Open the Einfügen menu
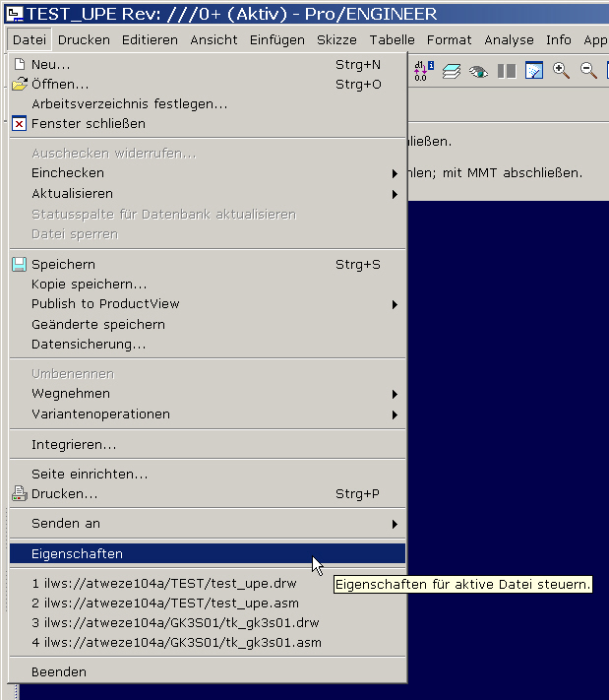This screenshot has height=700, width=609. (x=277, y=40)
